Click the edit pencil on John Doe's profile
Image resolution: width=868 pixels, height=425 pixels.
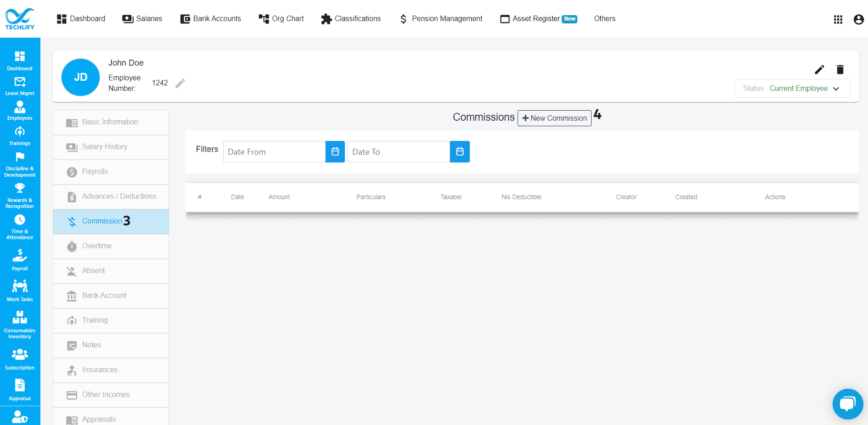819,69
